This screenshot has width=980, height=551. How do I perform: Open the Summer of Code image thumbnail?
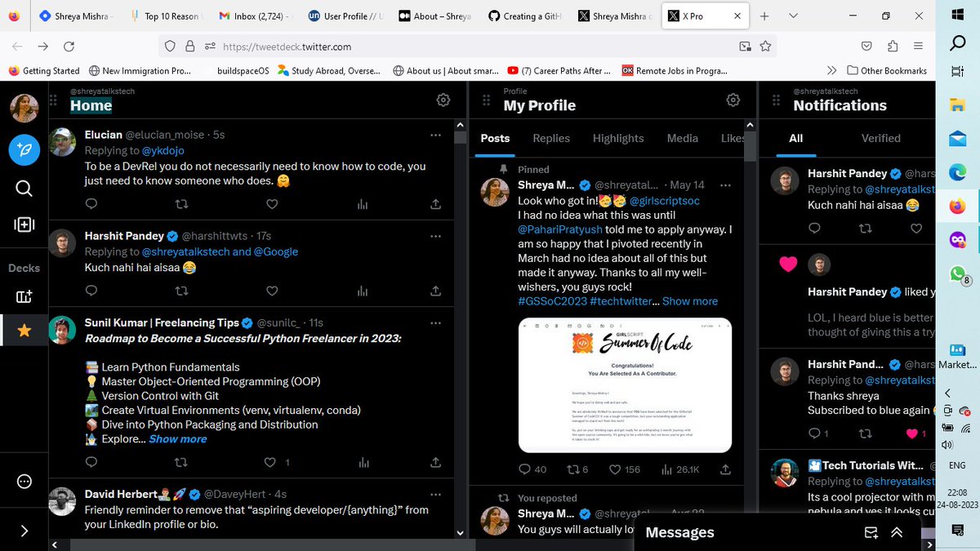point(625,385)
